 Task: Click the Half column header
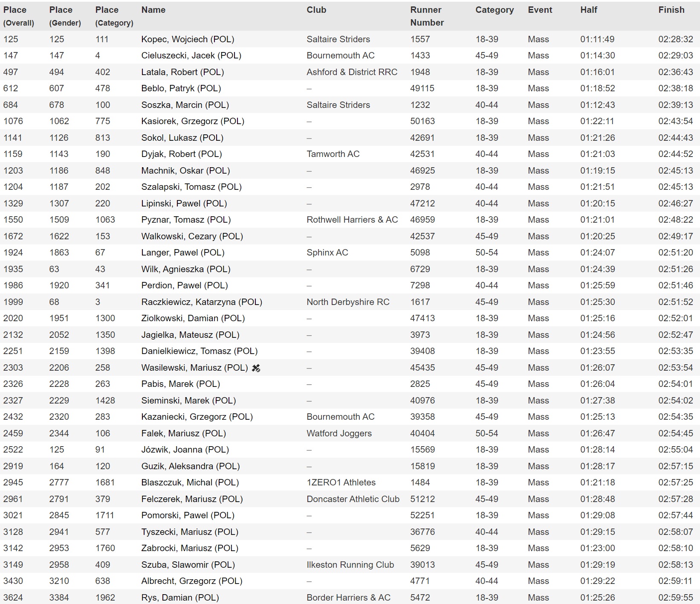[589, 10]
